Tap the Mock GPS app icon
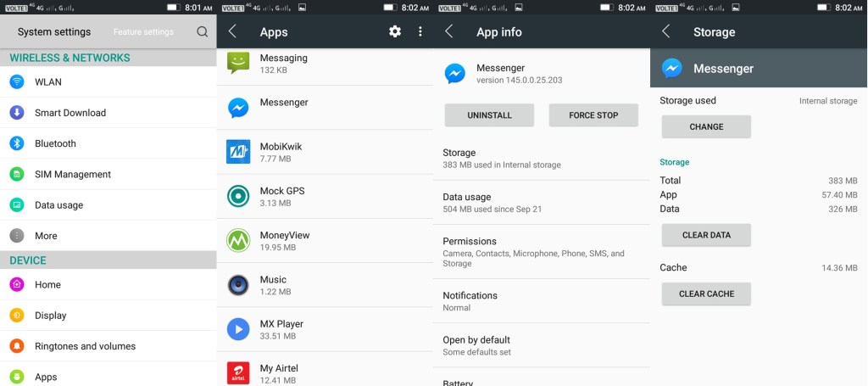This screenshot has height=386, width=868. click(x=238, y=196)
